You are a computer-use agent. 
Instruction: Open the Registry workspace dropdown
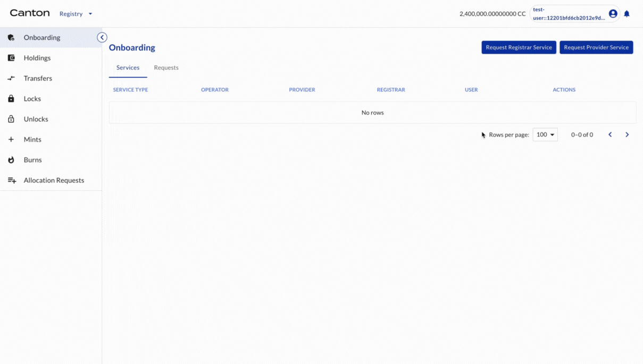[x=76, y=13]
